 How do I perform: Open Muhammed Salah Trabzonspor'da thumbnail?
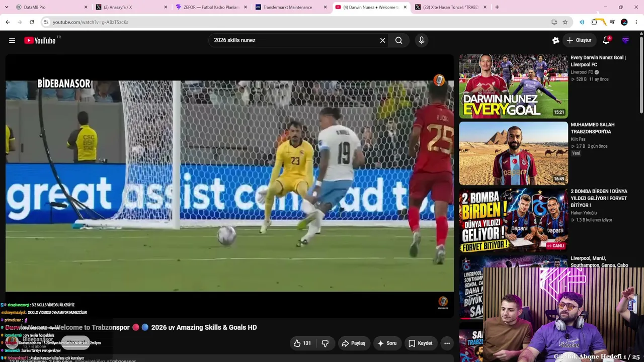click(513, 153)
